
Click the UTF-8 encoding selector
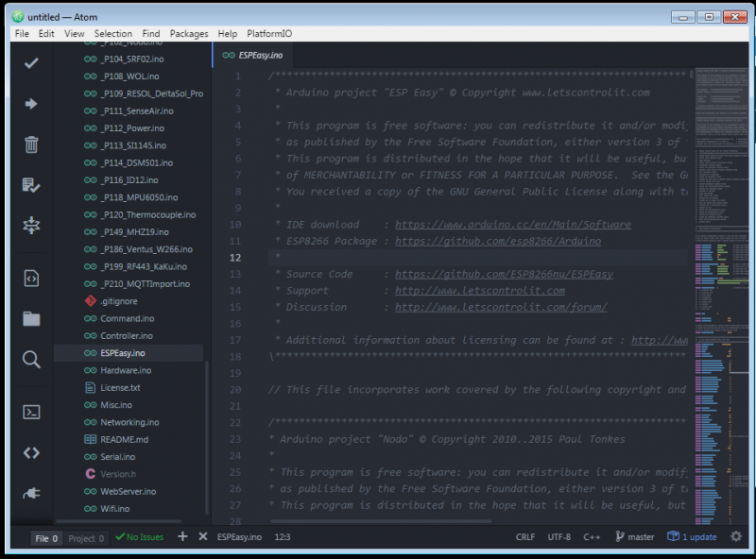pyautogui.click(x=558, y=537)
